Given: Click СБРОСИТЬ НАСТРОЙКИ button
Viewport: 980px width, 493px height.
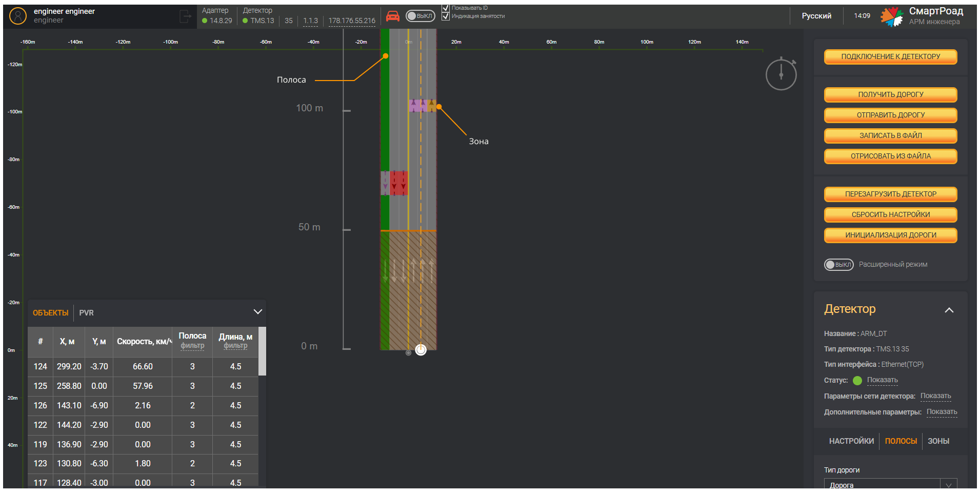Looking at the screenshot, I should tap(891, 215).
